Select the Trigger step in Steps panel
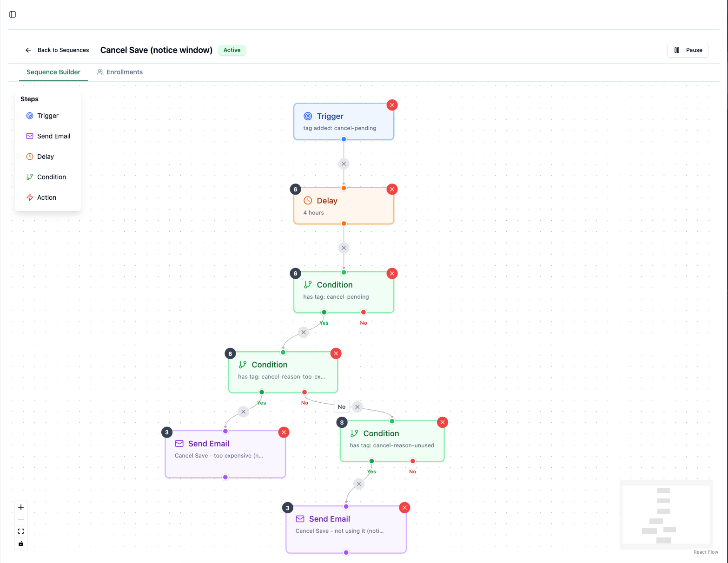The width and height of the screenshot is (728, 563). pyautogui.click(x=48, y=116)
